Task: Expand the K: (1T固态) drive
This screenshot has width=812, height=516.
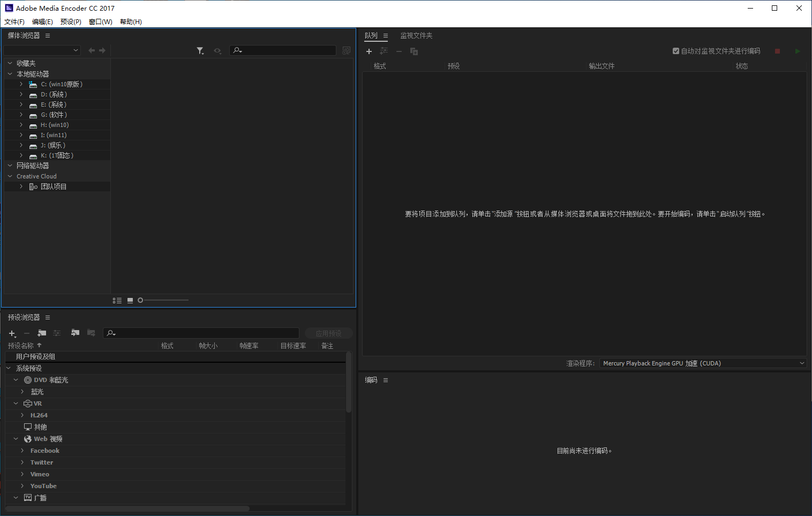Action: tap(21, 155)
